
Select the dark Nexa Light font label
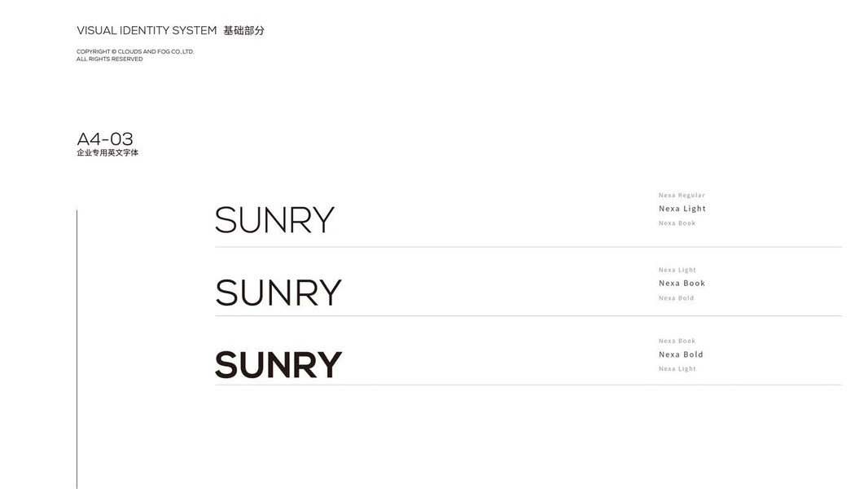pyautogui.click(x=682, y=209)
